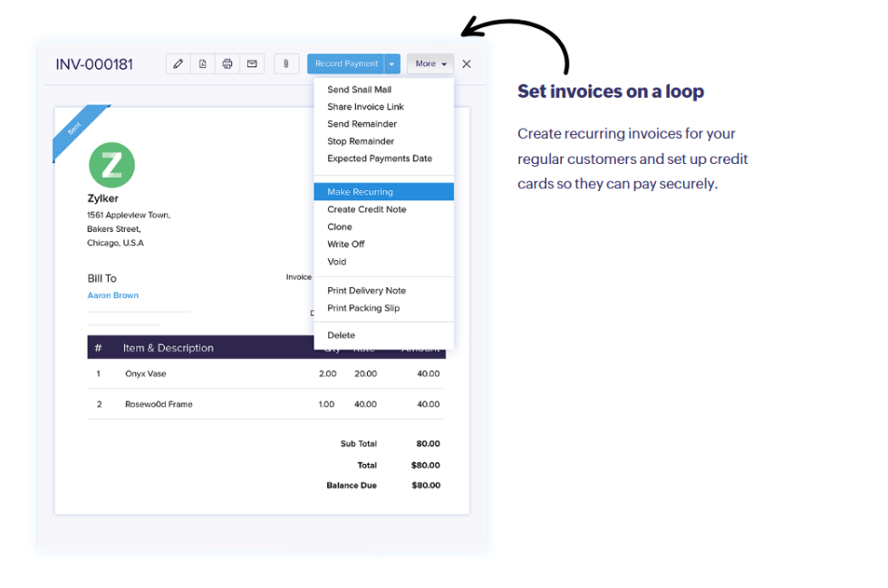The height and width of the screenshot is (588, 888).
Task: Open the Aaron Brown customer link
Action: point(112,295)
